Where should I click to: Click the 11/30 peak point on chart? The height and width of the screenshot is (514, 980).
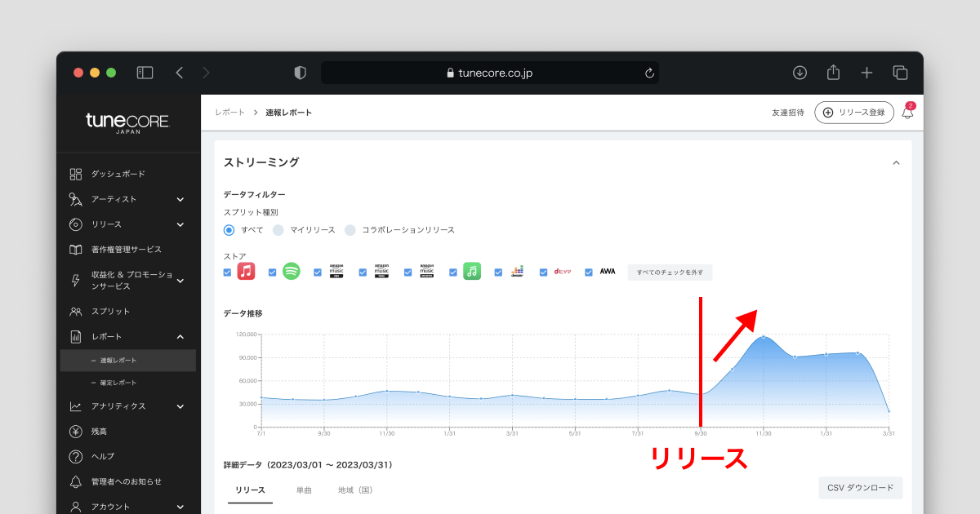[764, 336]
